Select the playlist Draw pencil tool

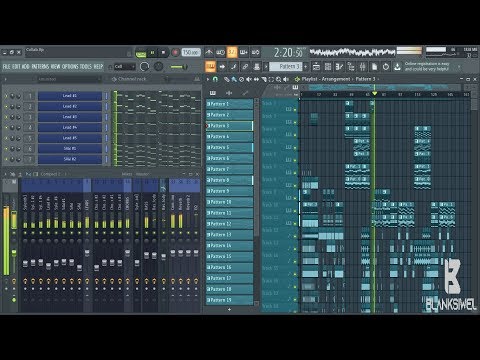[227, 79]
